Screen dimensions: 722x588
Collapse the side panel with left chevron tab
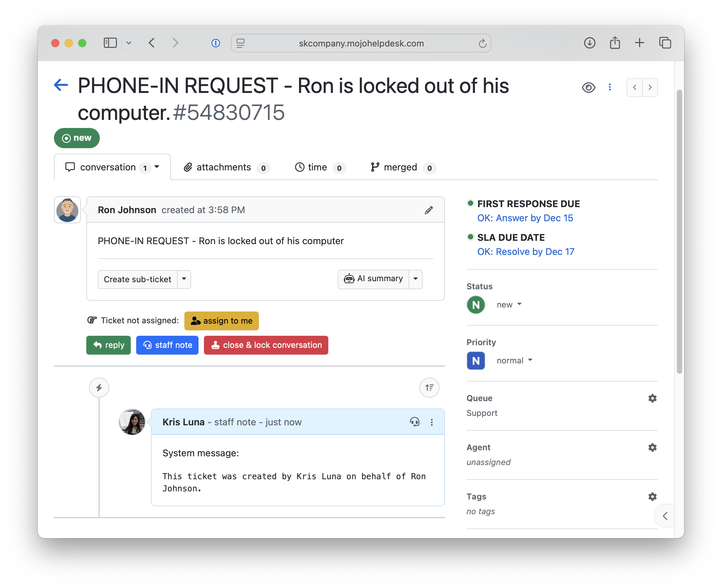coord(665,516)
